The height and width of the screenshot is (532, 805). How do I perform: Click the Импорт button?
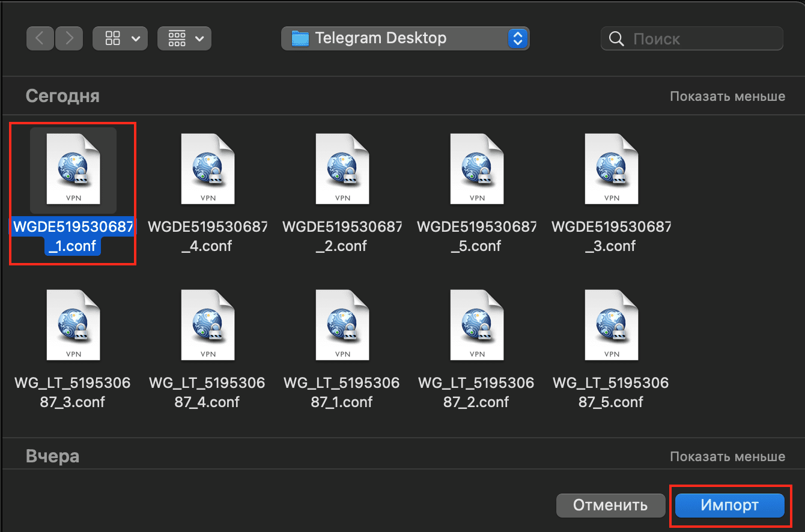(x=729, y=505)
